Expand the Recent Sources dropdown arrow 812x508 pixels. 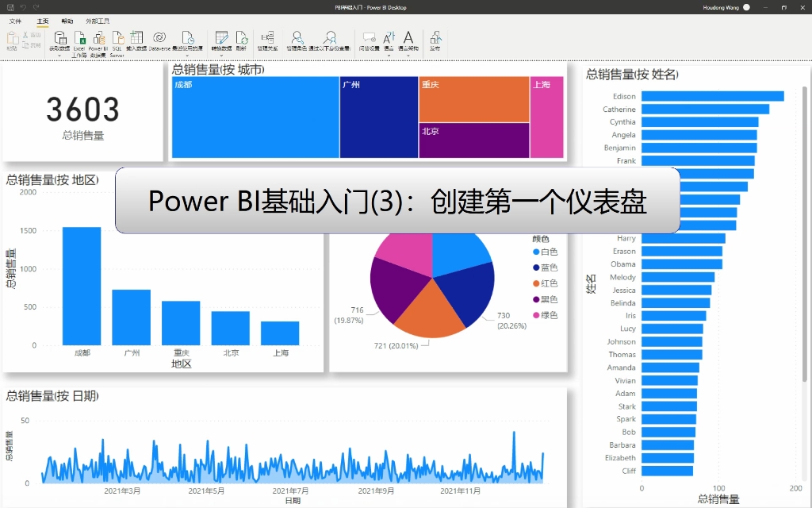tap(187, 56)
